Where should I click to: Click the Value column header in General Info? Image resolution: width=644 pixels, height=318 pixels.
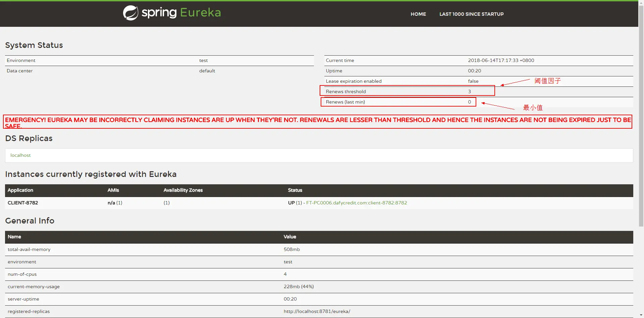pos(290,237)
